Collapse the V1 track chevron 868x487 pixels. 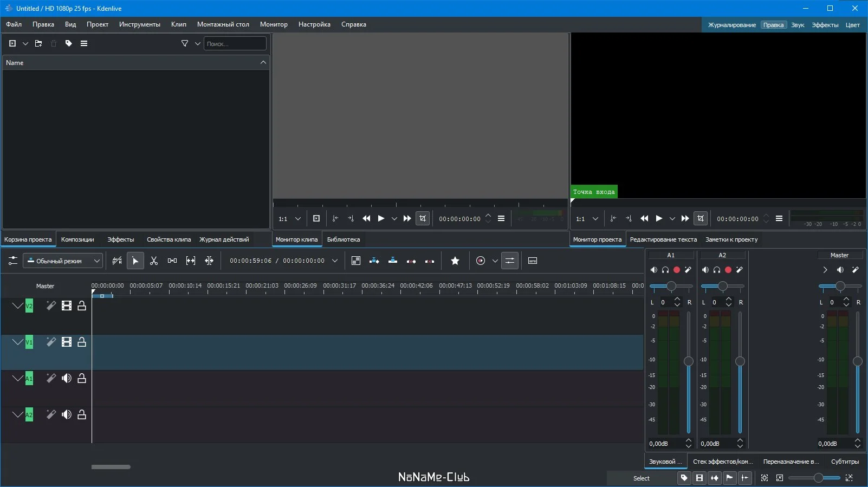click(17, 342)
